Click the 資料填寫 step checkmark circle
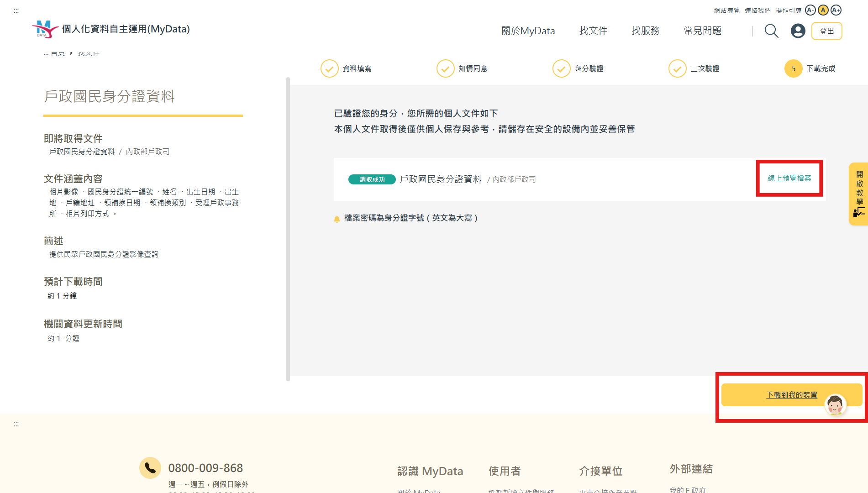The image size is (868, 493). 329,68
